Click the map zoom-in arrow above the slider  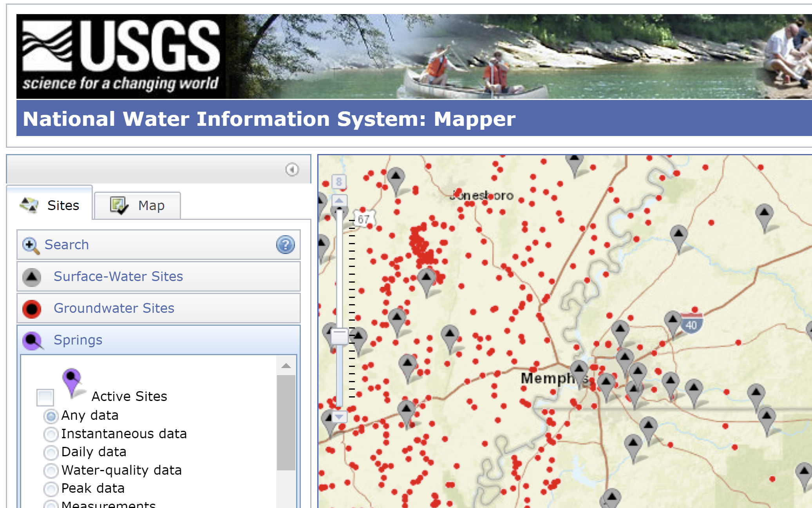point(339,200)
